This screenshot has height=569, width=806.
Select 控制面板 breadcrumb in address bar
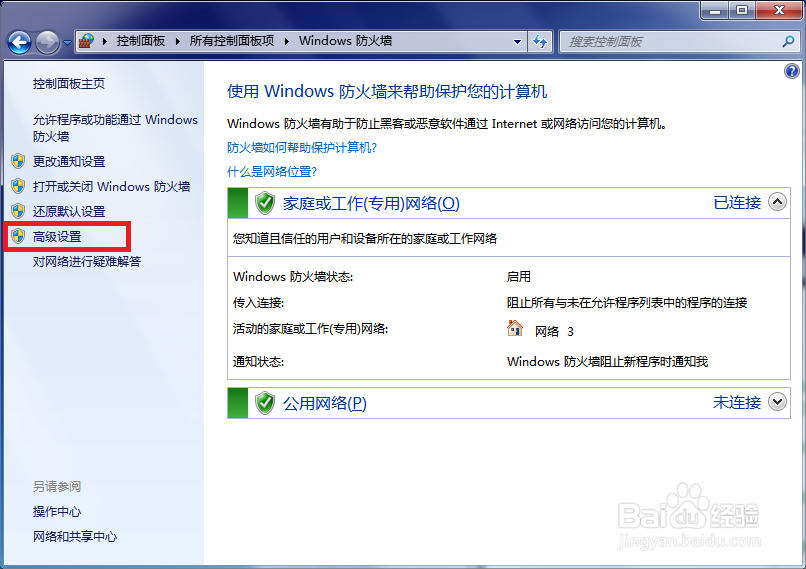[140, 41]
